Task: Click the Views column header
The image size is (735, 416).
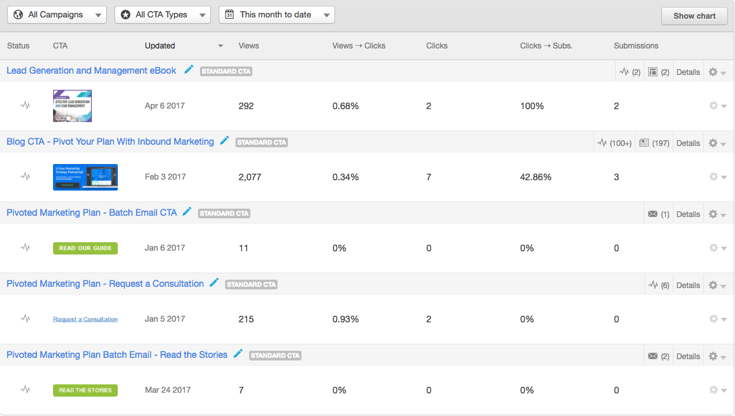Action: tap(249, 46)
